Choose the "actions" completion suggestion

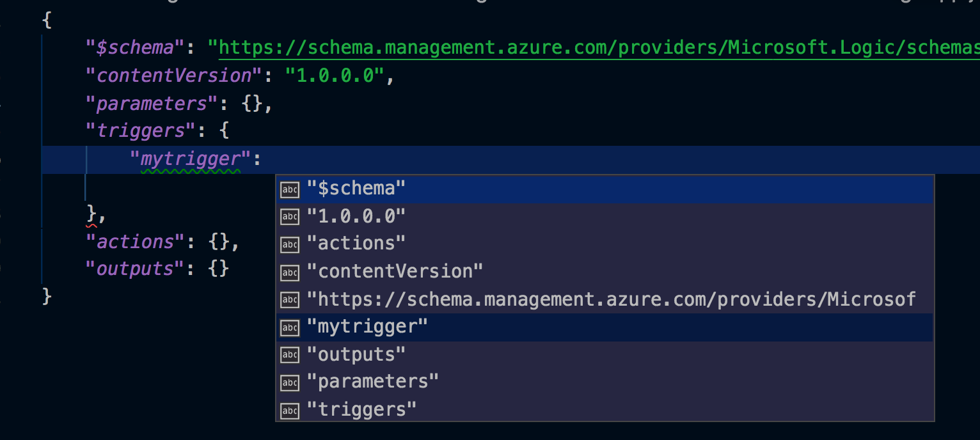356,244
